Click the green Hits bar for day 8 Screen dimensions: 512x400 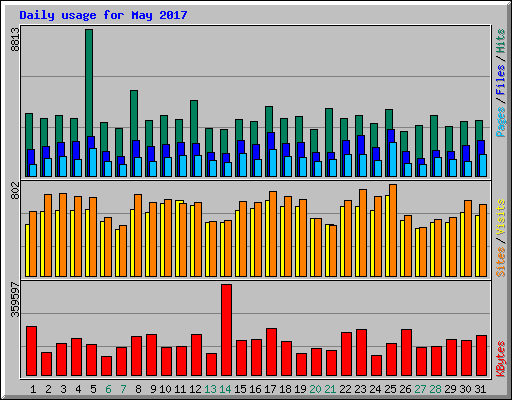click(134, 115)
